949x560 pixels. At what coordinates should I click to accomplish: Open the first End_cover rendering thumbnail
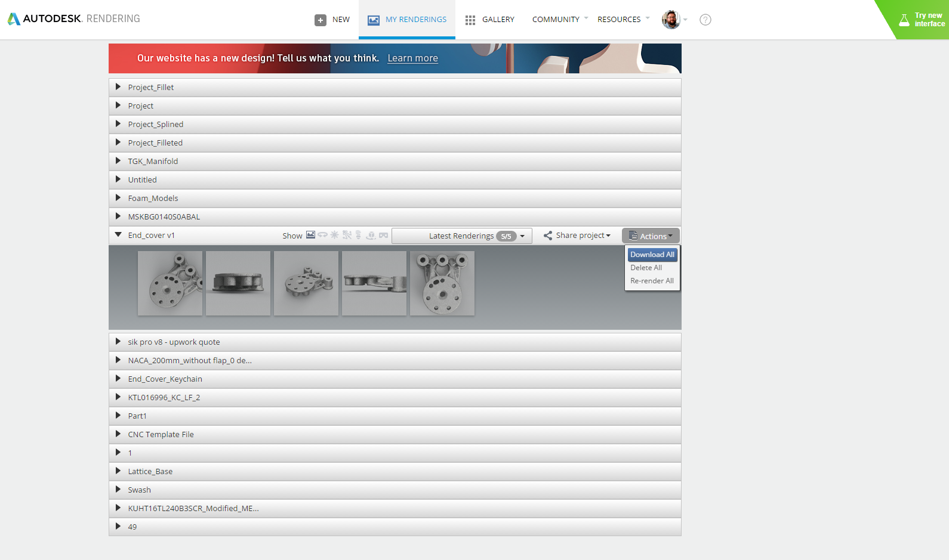point(170,283)
